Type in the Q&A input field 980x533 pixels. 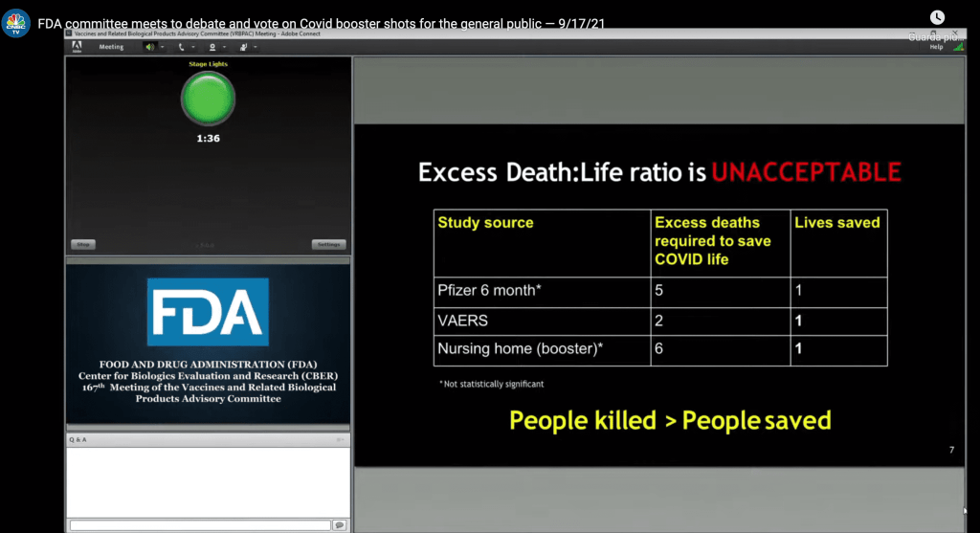pyautogui.click(x=199, y=525)
